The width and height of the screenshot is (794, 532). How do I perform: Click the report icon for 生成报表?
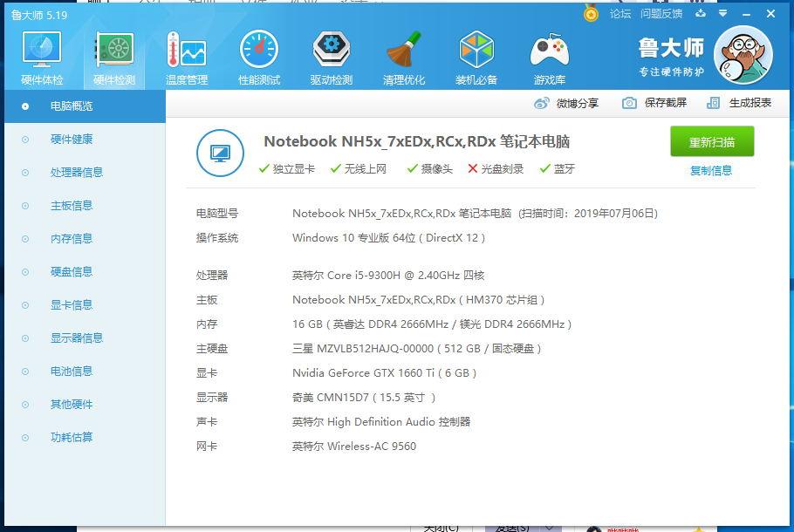(713, 103)
